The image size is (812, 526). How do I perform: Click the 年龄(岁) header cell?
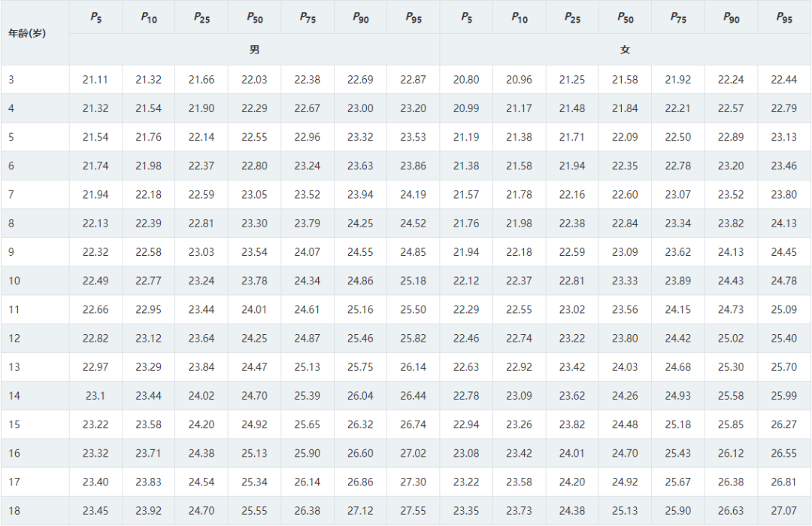point(28,33)
